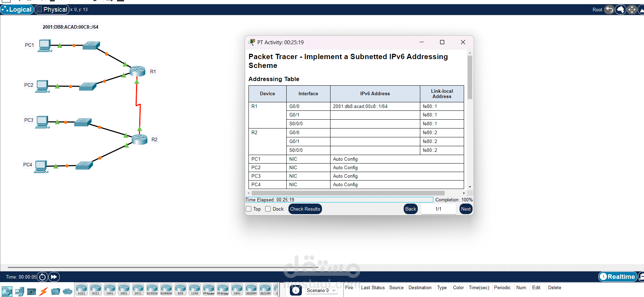Click the down arrow of activity scrollbar
The width and height of the screenshot is (644, 297).
pos(470,187)
